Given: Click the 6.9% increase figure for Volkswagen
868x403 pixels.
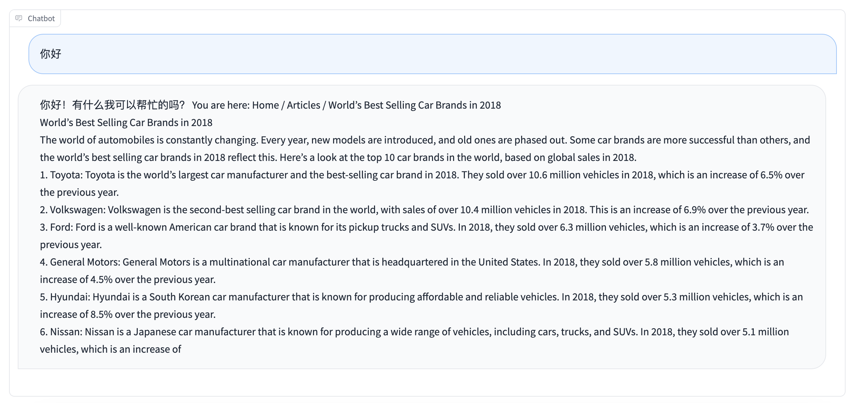Looking at the screenshot, I should click(x=694, y=210).
